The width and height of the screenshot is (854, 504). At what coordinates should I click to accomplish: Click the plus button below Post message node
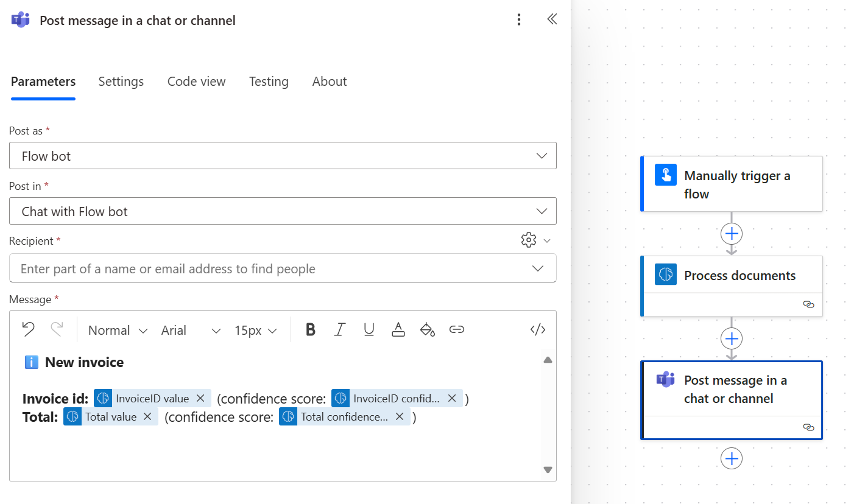[731, 458]
